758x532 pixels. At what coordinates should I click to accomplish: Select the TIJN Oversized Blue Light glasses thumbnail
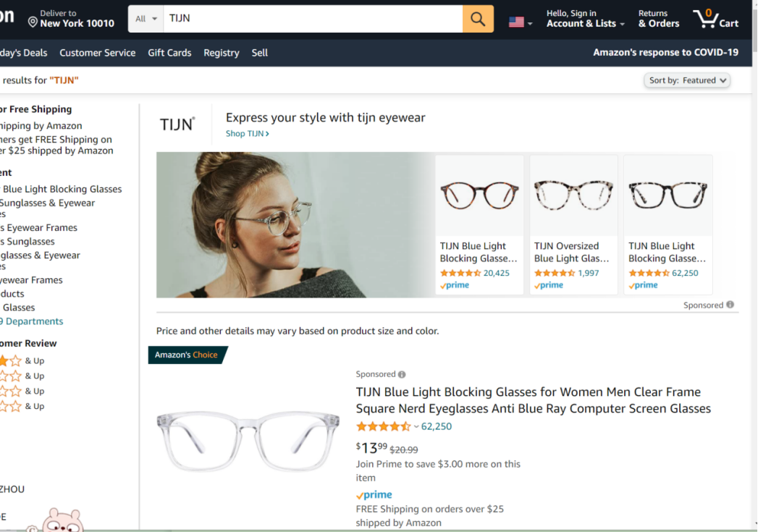click(573, 195)
